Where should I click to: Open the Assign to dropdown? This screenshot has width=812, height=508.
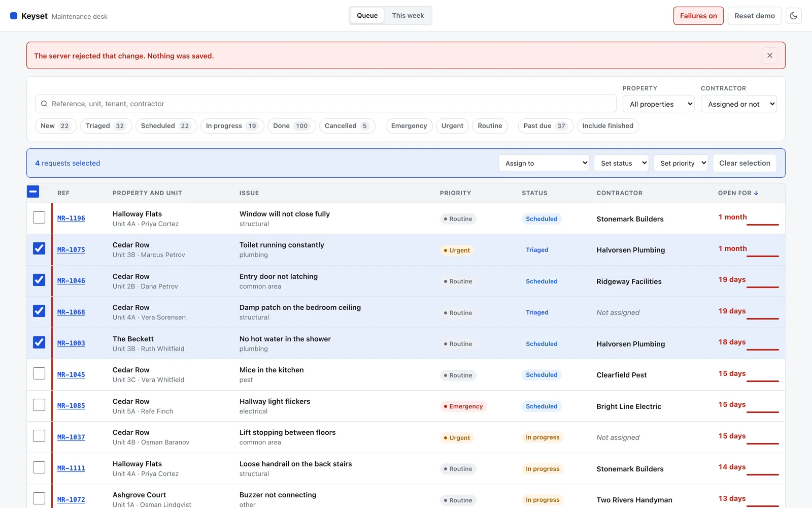pyautogui.click(x=544, y=163)
